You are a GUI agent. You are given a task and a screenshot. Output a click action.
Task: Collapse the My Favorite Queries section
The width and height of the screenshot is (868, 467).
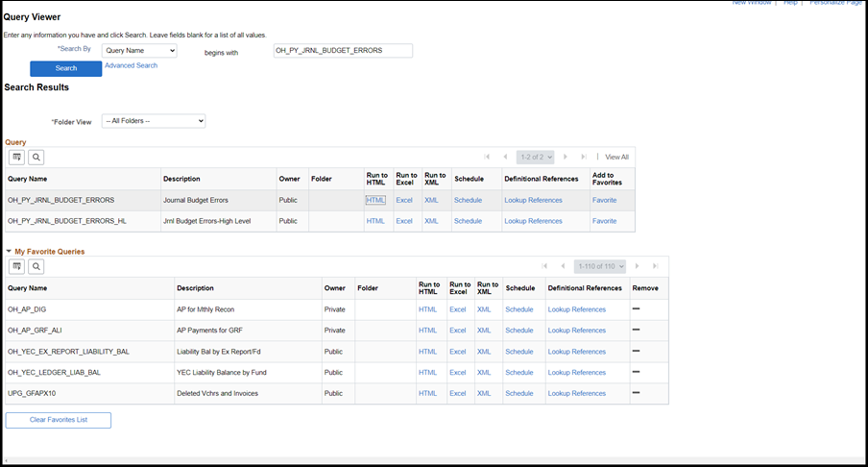[9, 251]
